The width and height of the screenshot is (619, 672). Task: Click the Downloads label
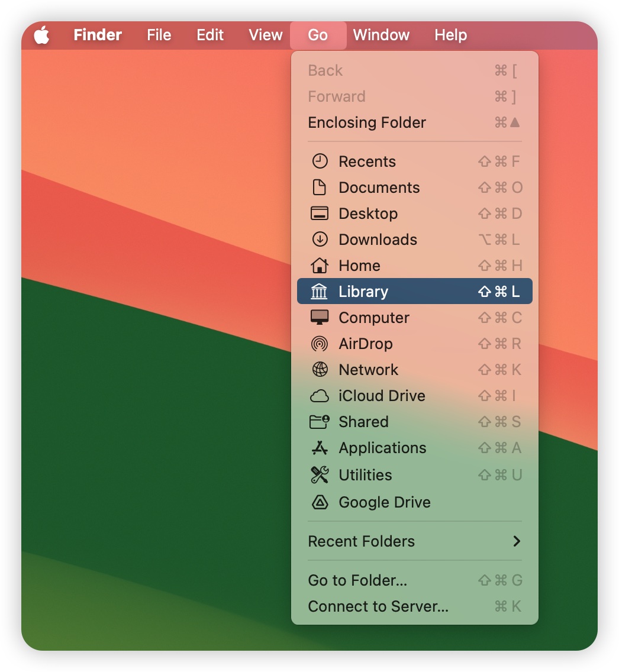(x=378, y=240)
